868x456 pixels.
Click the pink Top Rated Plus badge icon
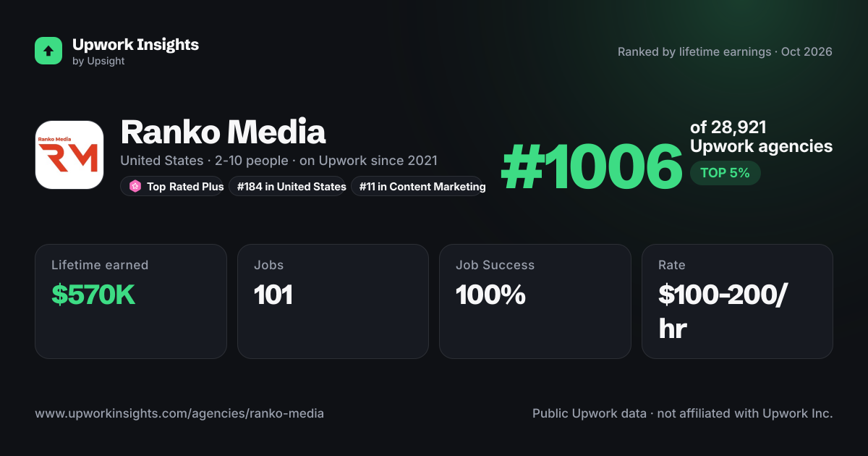click(135, 186)
